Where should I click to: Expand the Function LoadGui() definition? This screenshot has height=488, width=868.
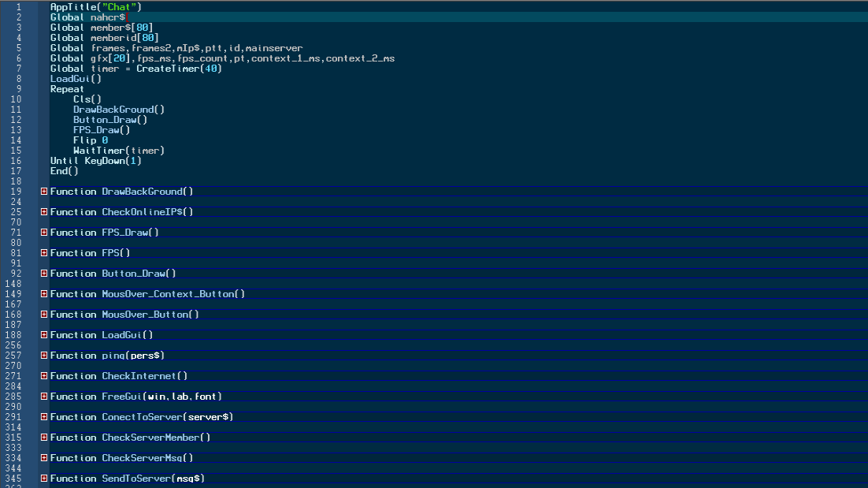(x=43, y=335)
